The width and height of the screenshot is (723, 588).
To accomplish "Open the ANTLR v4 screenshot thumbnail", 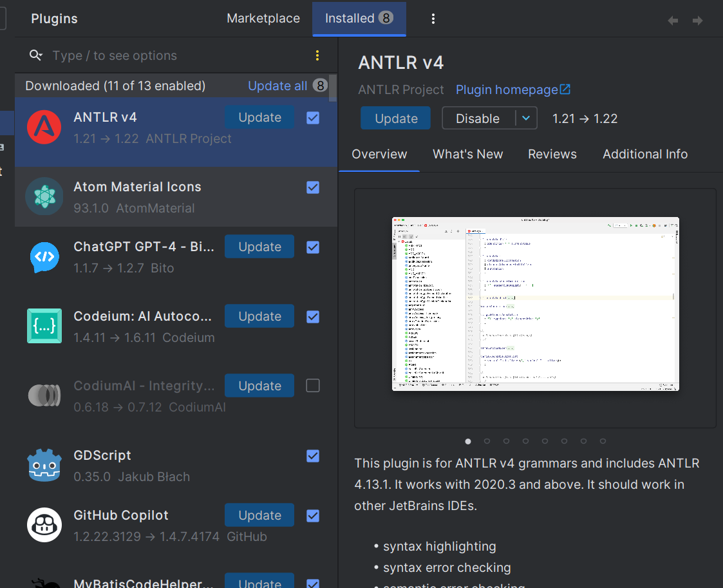I will 536,304.
